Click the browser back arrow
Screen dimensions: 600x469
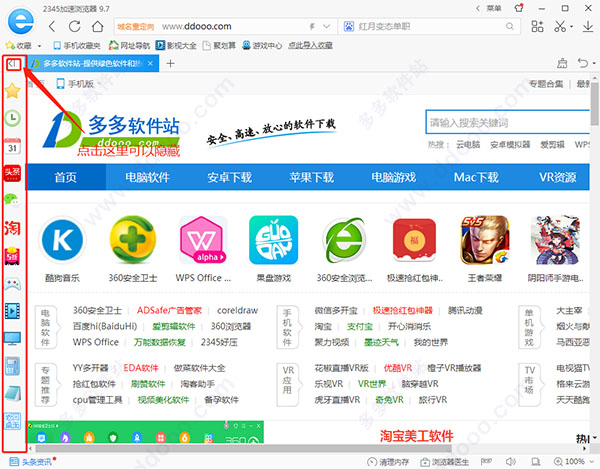(52, 26)
